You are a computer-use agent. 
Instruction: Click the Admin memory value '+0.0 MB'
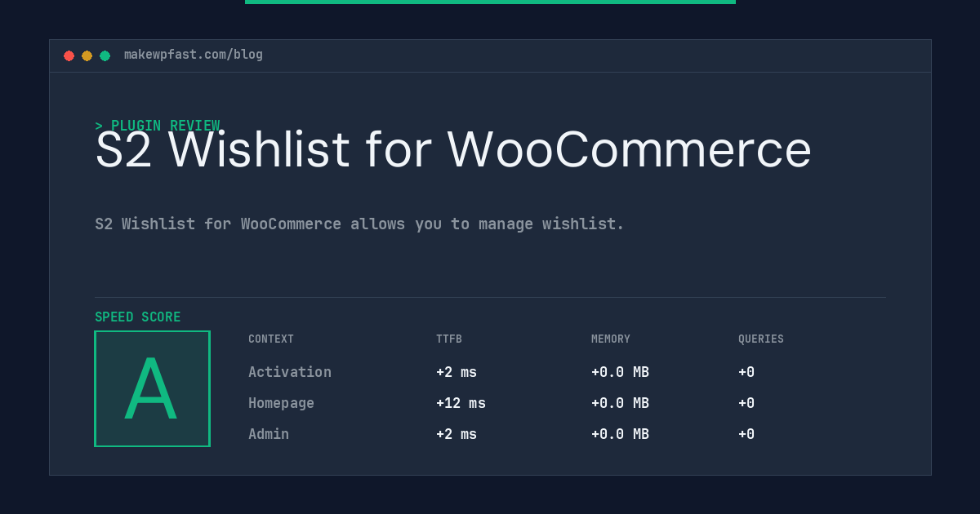click(x=620, y=434)
